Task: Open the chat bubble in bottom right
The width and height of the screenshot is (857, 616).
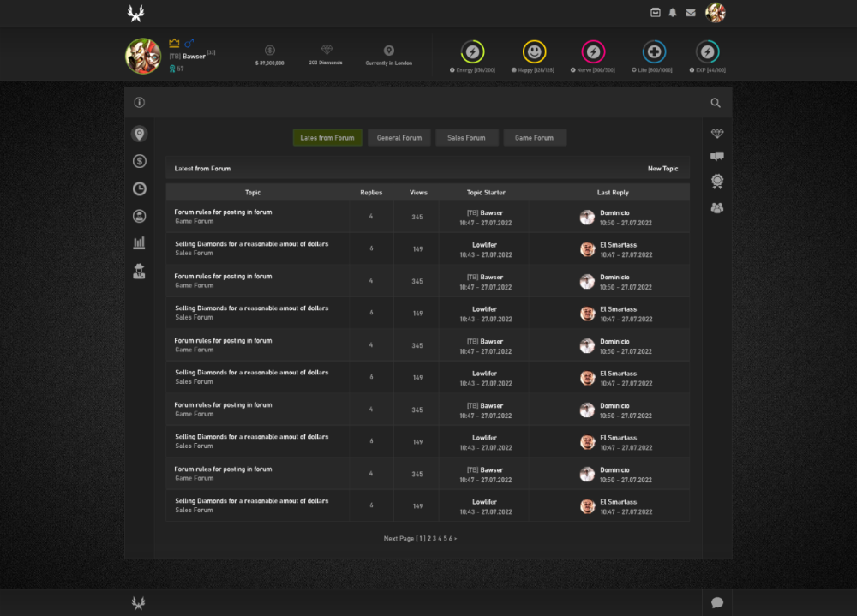Action: [717, 603]
